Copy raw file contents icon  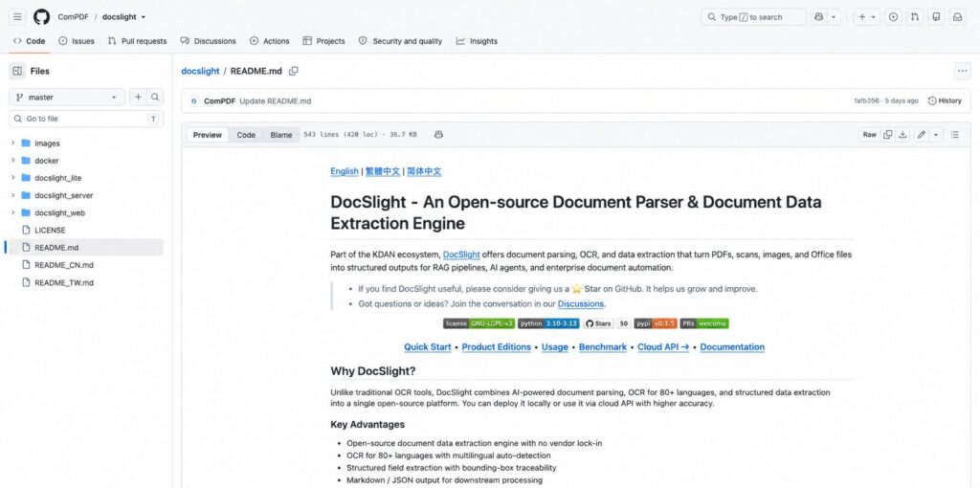887,134
